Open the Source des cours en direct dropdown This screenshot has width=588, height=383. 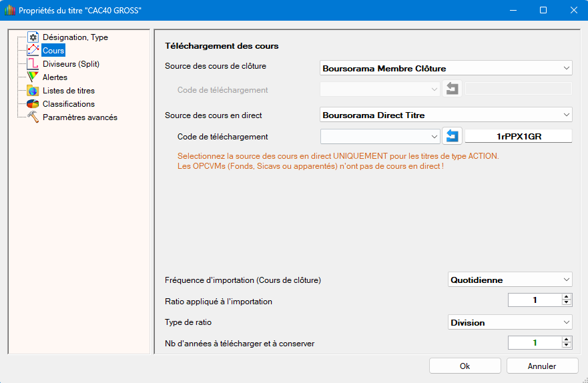click(446, 115)
